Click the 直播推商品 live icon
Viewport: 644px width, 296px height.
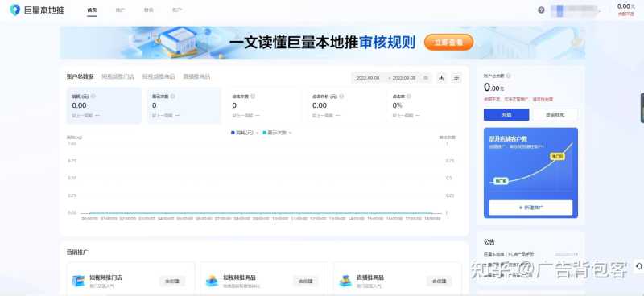[345, 281]
